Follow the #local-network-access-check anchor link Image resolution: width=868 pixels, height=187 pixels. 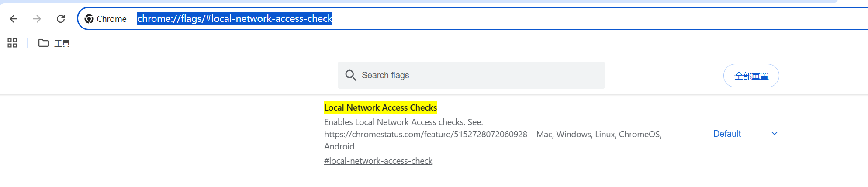pos(378,161)
